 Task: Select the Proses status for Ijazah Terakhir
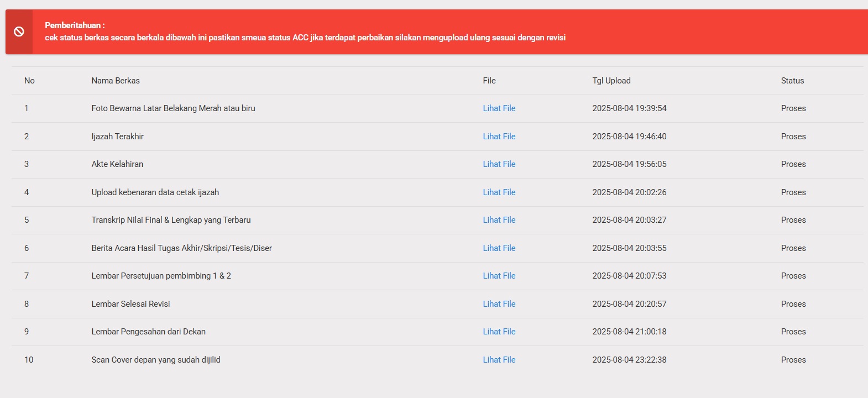pyautogui.click(x=793, y=137)
